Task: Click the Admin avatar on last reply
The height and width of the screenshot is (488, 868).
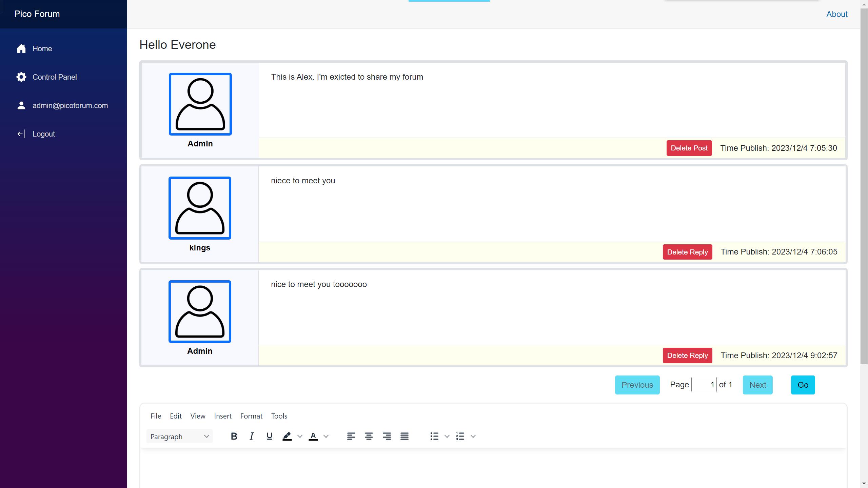Action: [200, 311]
